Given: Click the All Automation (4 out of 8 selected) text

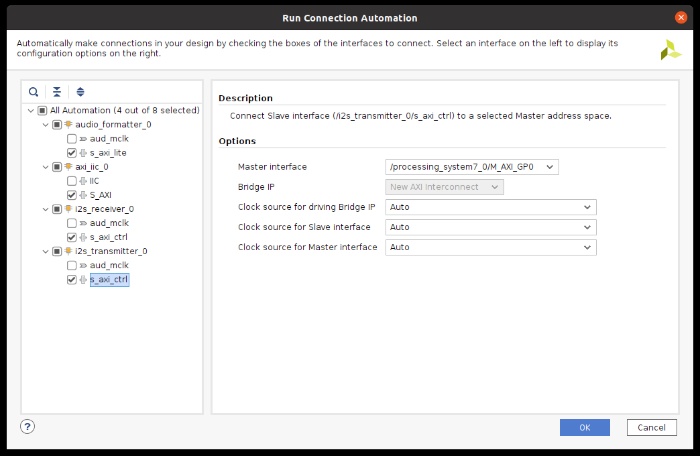Looking at the screenshot, I should point(125,110).
